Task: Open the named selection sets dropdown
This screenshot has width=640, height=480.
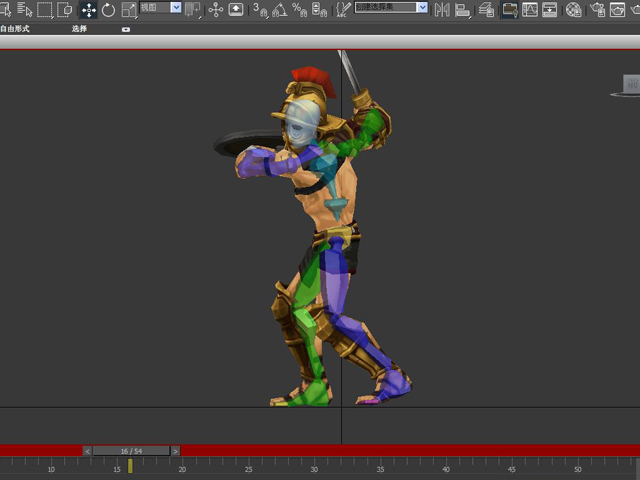Action: (391, 7)
